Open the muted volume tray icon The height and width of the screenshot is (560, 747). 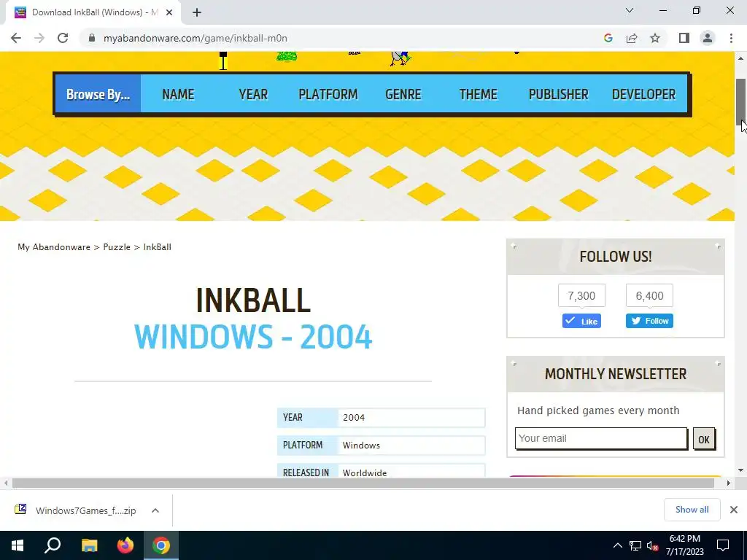click(653, 545)
